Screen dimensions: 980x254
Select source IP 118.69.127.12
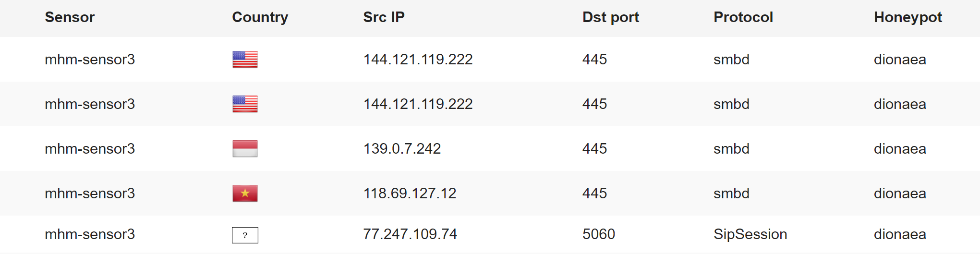pyautogui.click(x=410, y=194)
